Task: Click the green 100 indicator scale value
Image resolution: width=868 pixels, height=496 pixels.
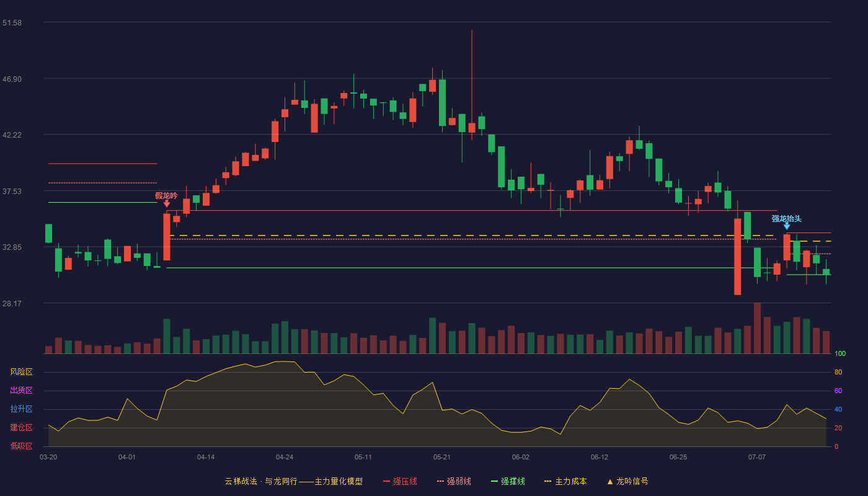Action: click(840, 354)
